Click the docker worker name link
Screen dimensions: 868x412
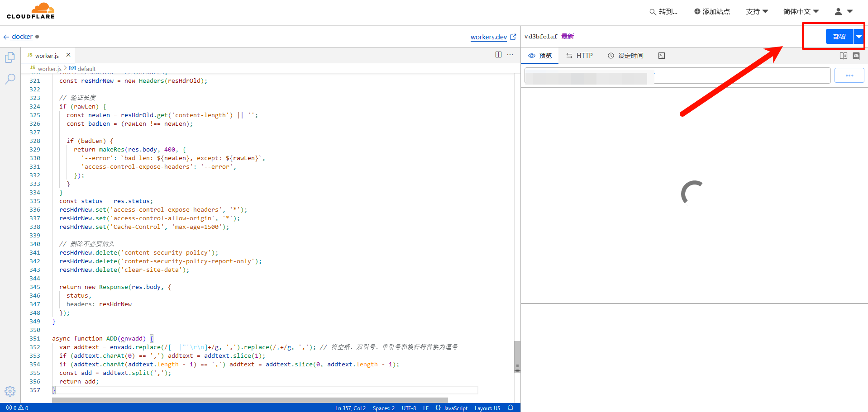pos(22,37)
